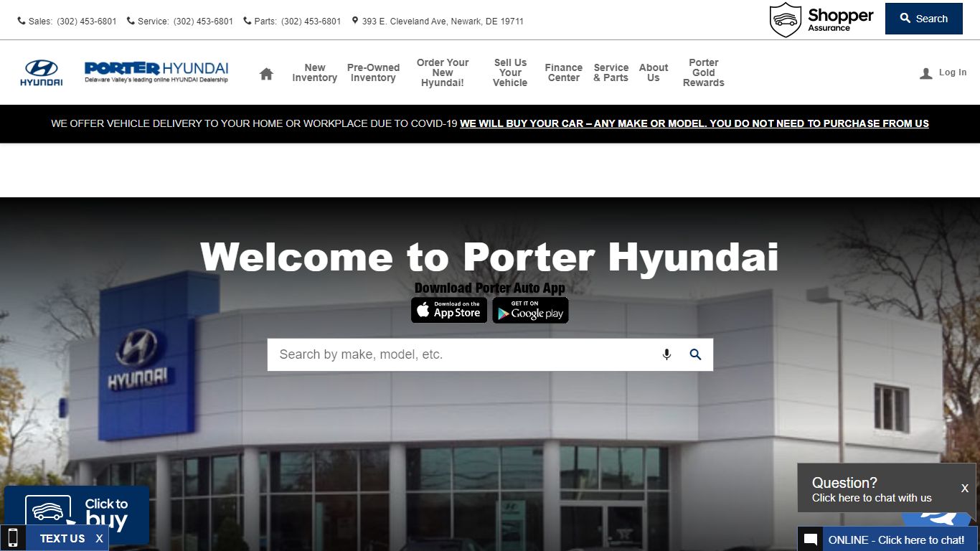Click the Welcome to Porter Hyundai heading
Viewport: 980px width, 551px height.
pos(489,257)
